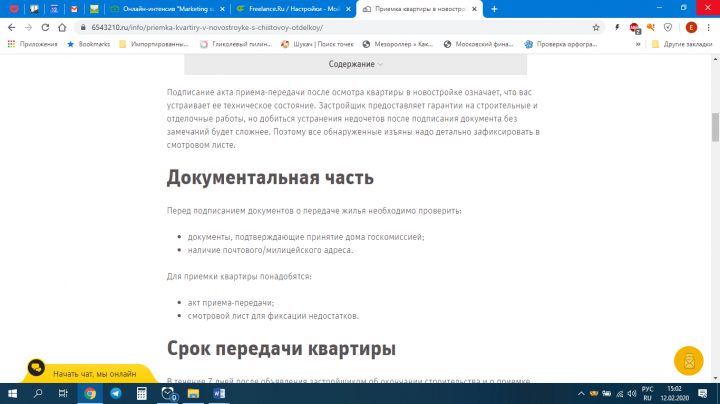Click the акт приема-передачи list item
The height and width of the screenshot is (404, 720).
[x=231, y=303]
